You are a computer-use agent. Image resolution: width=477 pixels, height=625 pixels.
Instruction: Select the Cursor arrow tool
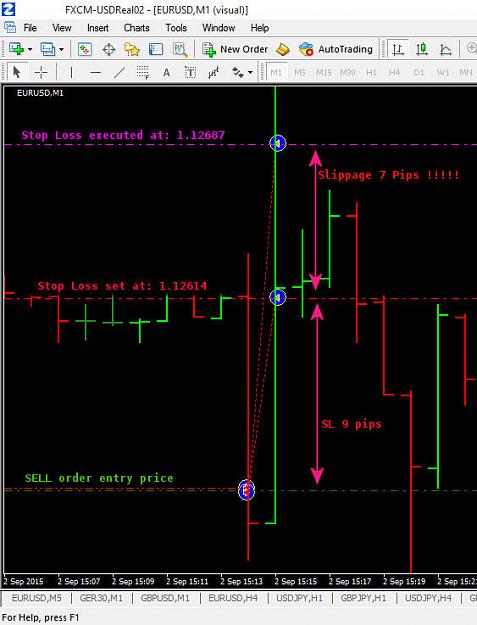click(17, 73)
